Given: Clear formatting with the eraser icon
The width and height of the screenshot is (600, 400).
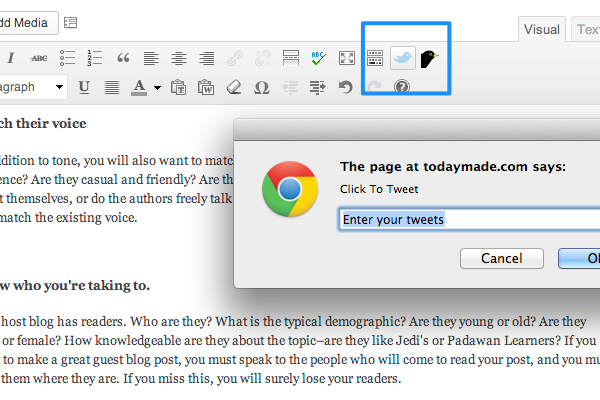Looking at the screenshot, I should click(x=235, y=87).
